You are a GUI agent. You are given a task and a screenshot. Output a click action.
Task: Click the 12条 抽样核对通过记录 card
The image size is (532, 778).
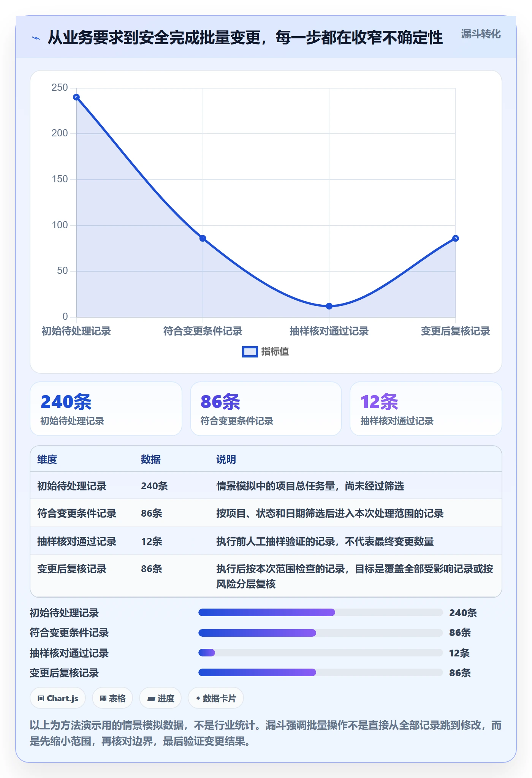tap(426, 409)
